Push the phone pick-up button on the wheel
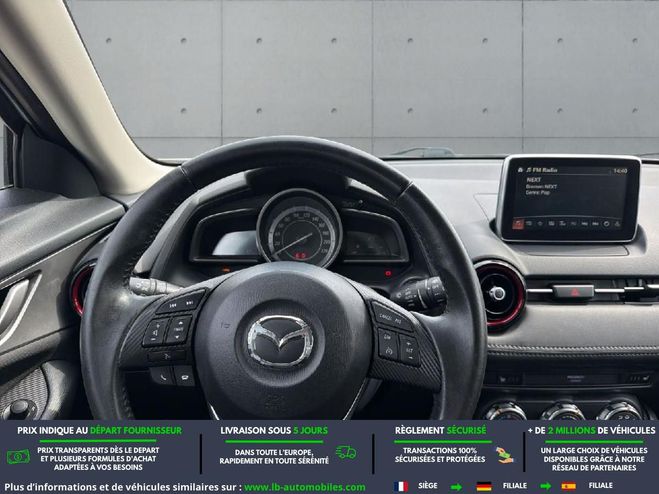 click(161, 375)
